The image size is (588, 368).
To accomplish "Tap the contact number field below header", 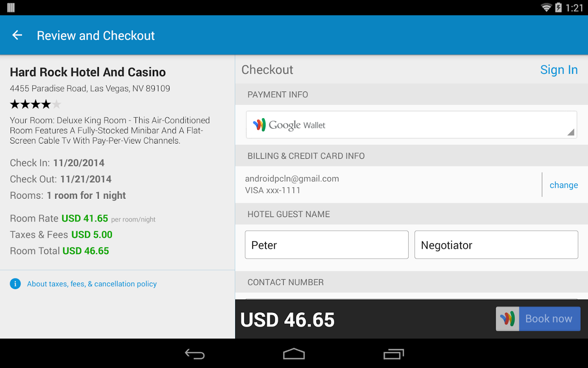I will tap(411, 298).
